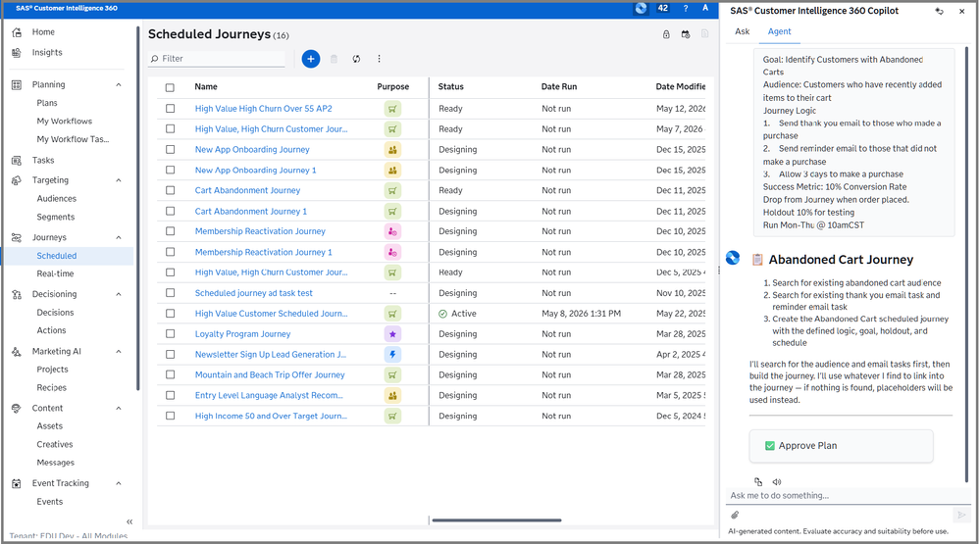Check the Mountain and Beach Trip Offer checkbox
The image size is (980, 544).
[170, 374]
